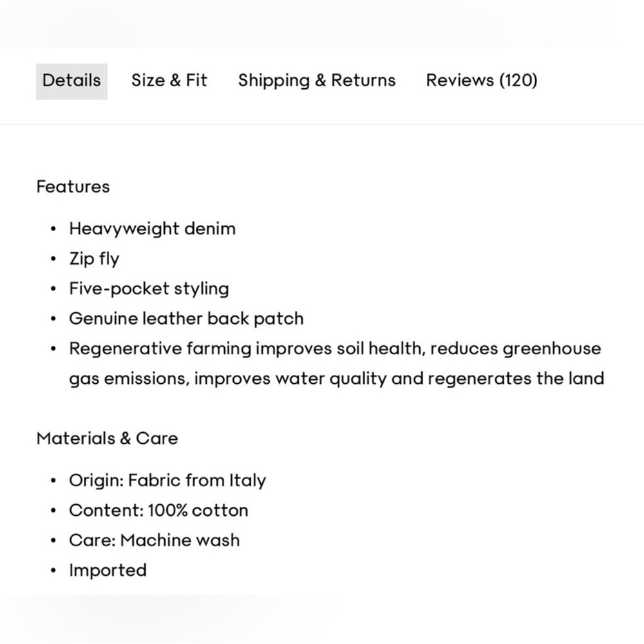Click the bullet beside Origin: Fabric

[x=53, y=480]
